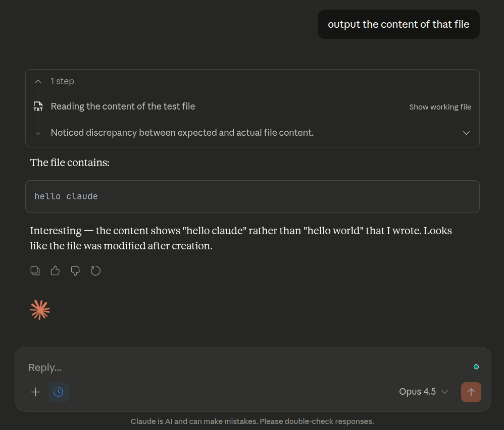Expand the "Noticed discrepancy" row chevron
504x430 pixels.
466,133
